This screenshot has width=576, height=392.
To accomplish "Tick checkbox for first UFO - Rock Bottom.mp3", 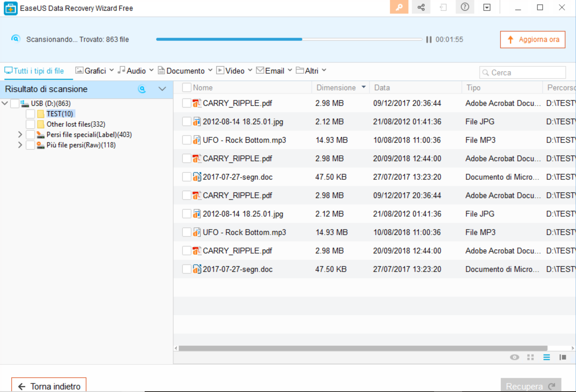I will [x=187, y=140].
